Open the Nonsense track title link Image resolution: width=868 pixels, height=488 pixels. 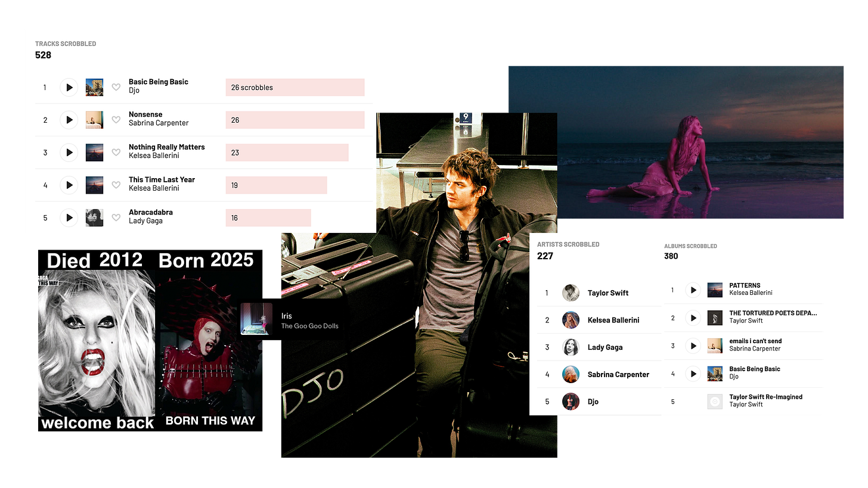145,114
